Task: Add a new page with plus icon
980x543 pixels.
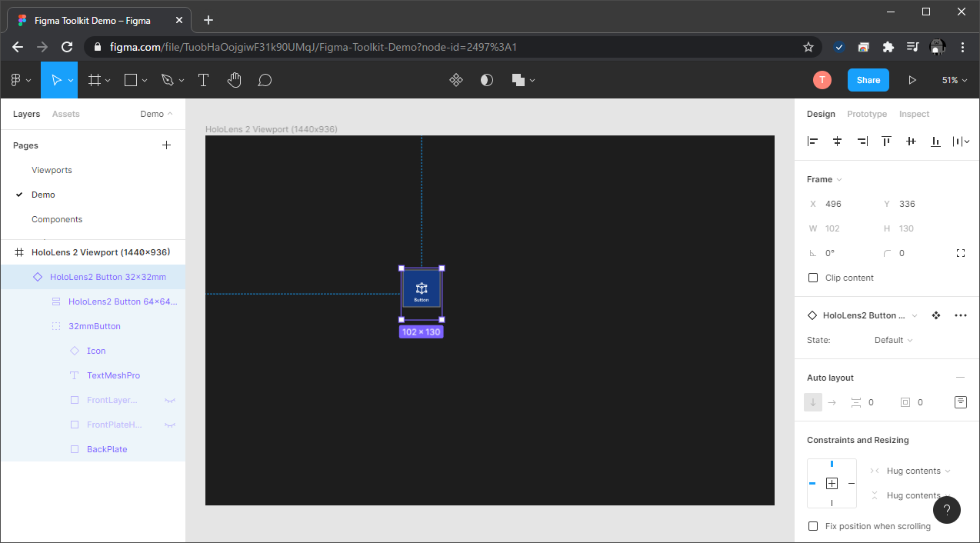Action: point(166,145)
